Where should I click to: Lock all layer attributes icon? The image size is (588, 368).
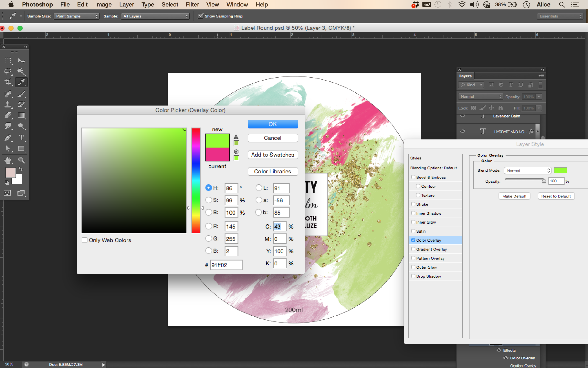point(500,108)
